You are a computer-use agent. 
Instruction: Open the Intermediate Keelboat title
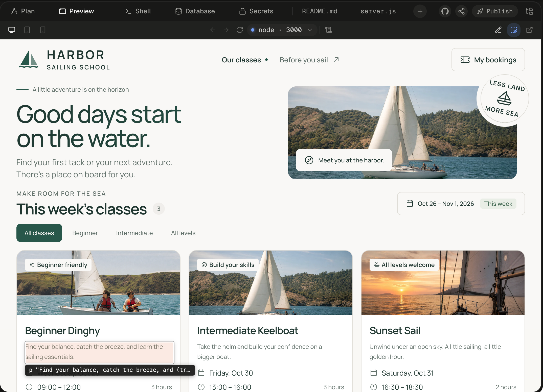[x=248, y=331]
